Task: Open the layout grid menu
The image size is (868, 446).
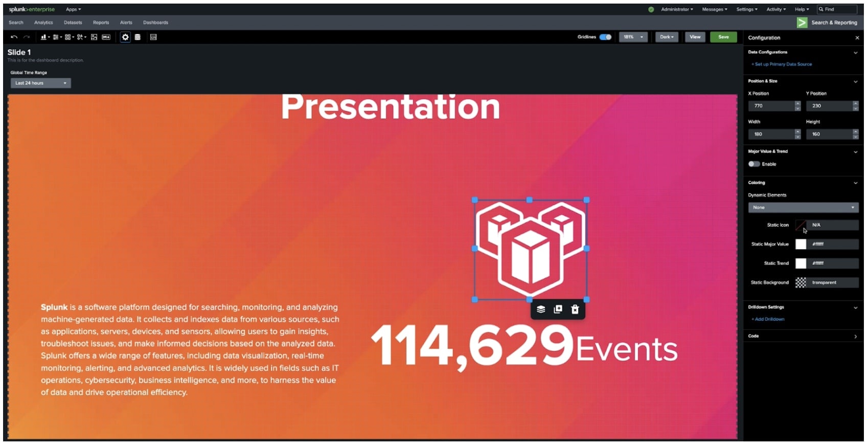Action: pos(70,37)
